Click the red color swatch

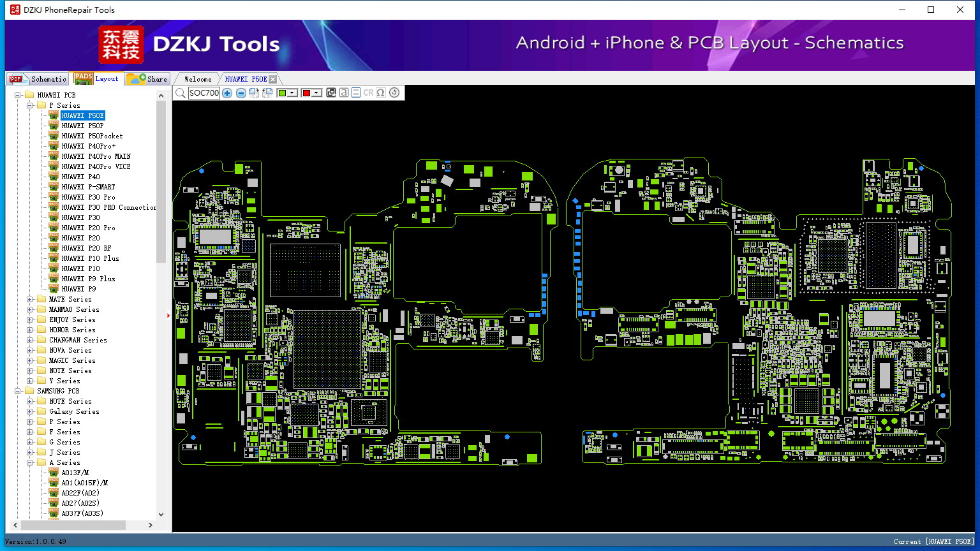pos(306,93)
